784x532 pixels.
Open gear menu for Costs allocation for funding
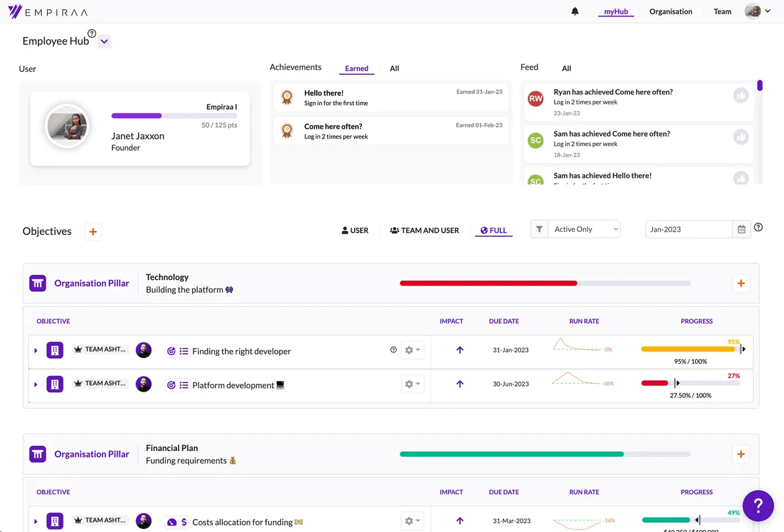(x=412, y=521)
